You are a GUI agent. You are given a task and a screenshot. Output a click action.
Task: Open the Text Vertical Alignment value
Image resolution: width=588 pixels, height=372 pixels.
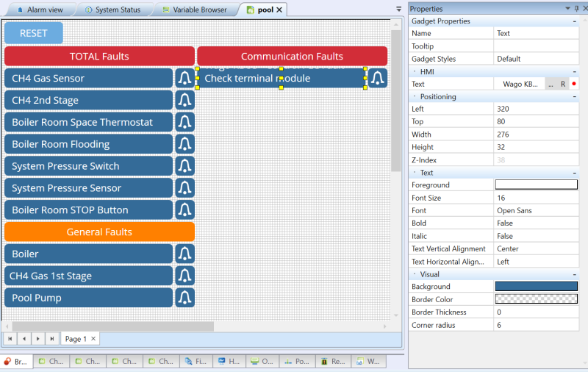[537, 248]
